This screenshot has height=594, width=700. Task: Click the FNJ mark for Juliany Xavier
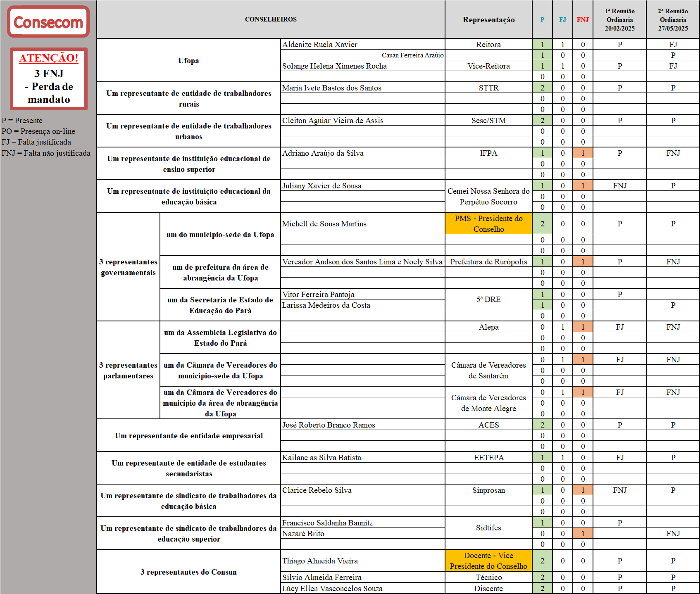click(x=620, y=186)
